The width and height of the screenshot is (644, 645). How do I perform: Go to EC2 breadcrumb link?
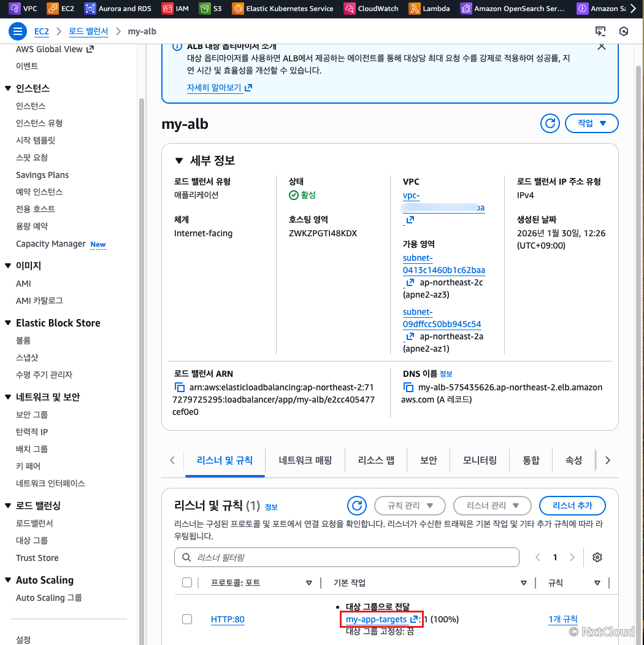pyautogui.click(x=42, y=31)
